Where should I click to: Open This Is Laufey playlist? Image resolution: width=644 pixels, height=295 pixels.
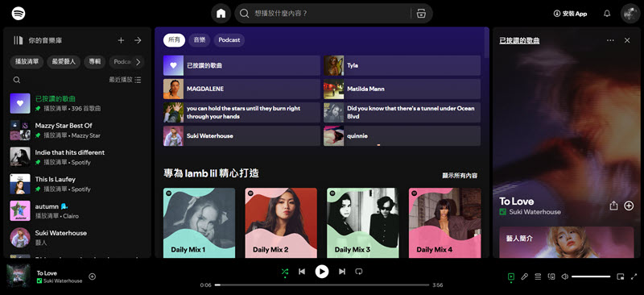[77, 184]
